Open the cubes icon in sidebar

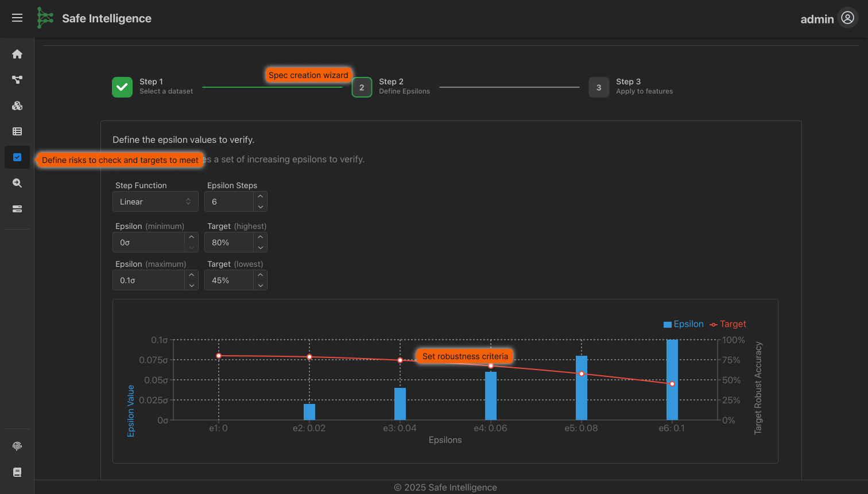(x=17, y=106)
